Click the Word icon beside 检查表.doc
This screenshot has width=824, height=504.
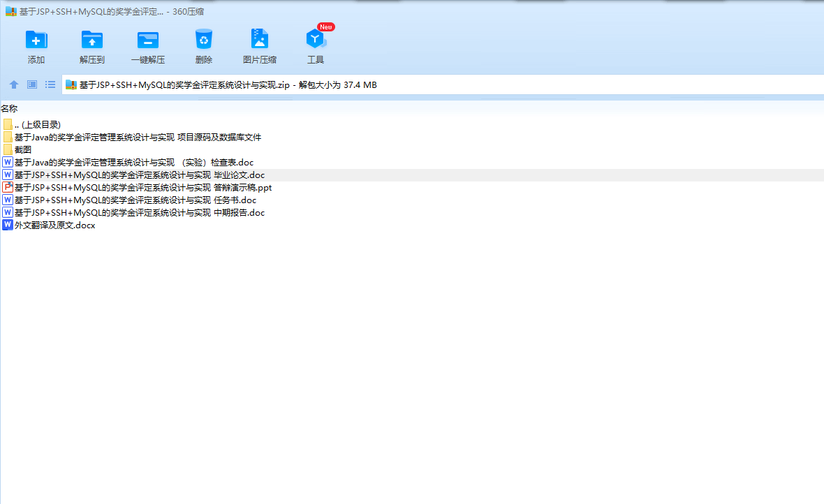(8, 162)
